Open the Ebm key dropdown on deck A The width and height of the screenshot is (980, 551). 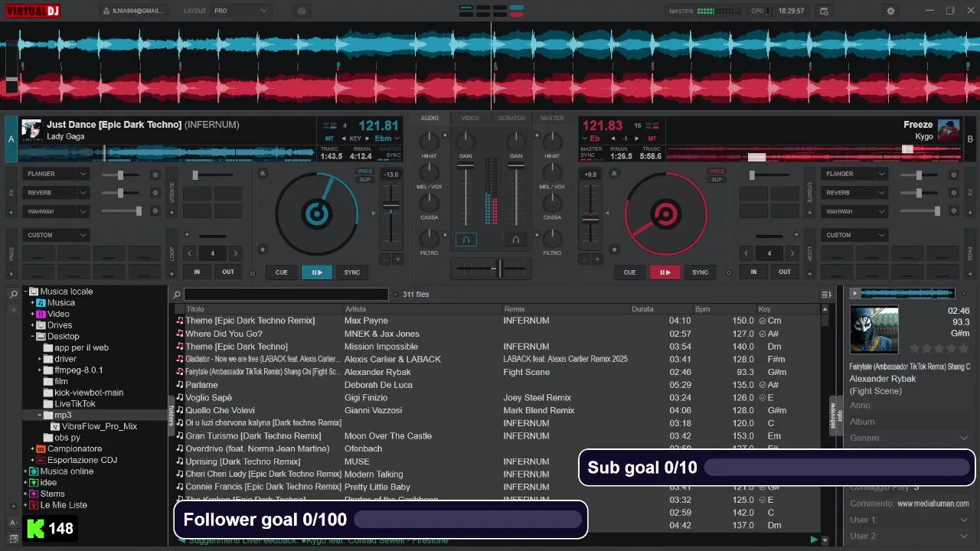(x=387, y=139)
